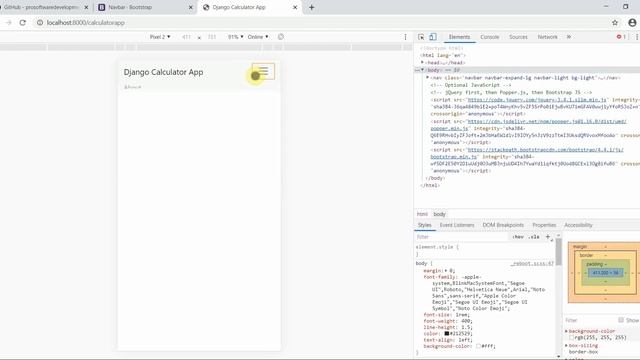
Task: Toggle the device toolbar icon in DevTools
Action: tap(433, 37)
